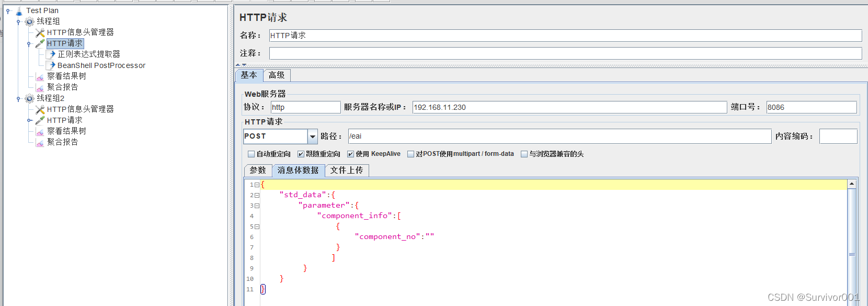Click the 端口号 field showing 8086

point(812,107)
